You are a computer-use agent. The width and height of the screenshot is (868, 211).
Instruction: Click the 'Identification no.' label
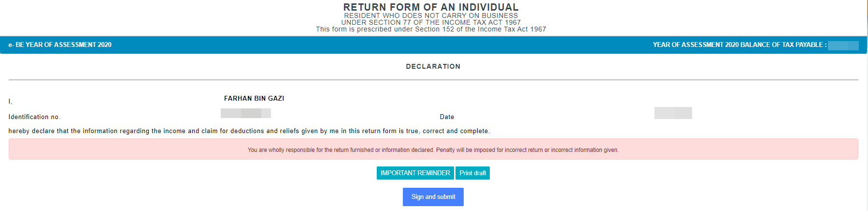(34, 117)
